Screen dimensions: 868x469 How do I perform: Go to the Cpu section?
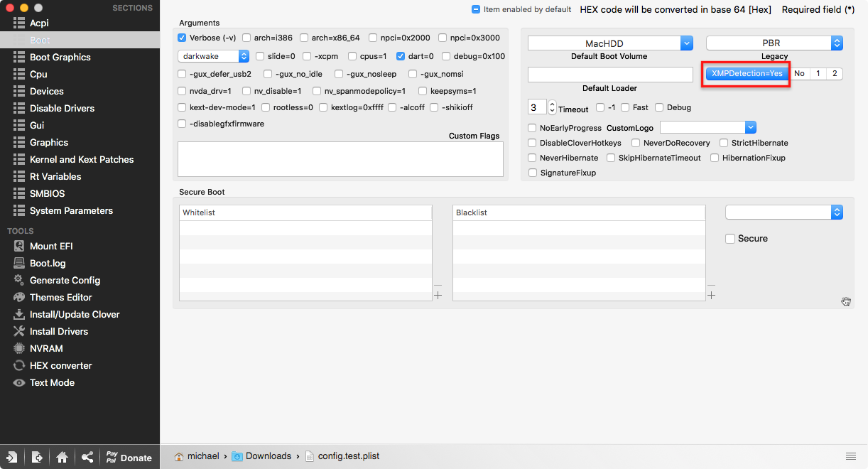(38, 74)
